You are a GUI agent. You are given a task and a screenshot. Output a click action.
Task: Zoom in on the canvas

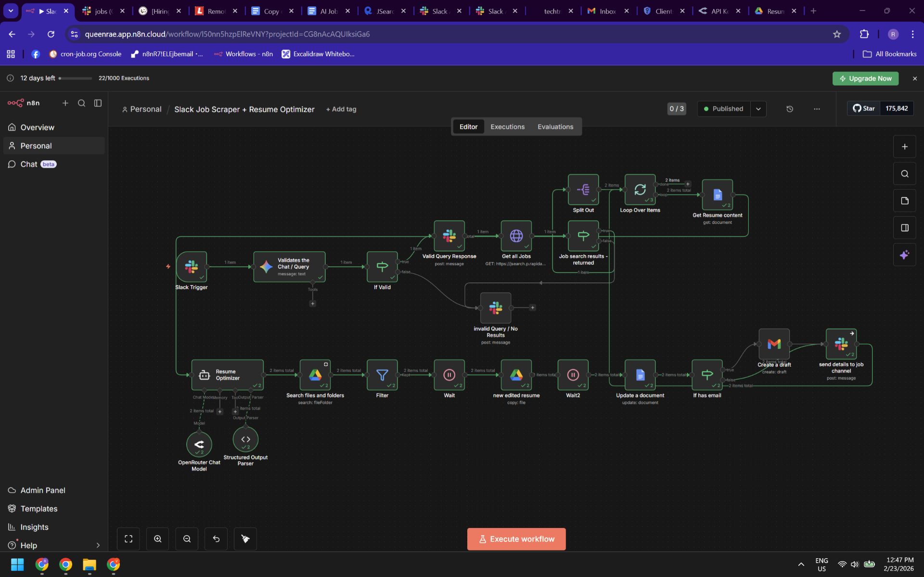click(x=157, y=539)
